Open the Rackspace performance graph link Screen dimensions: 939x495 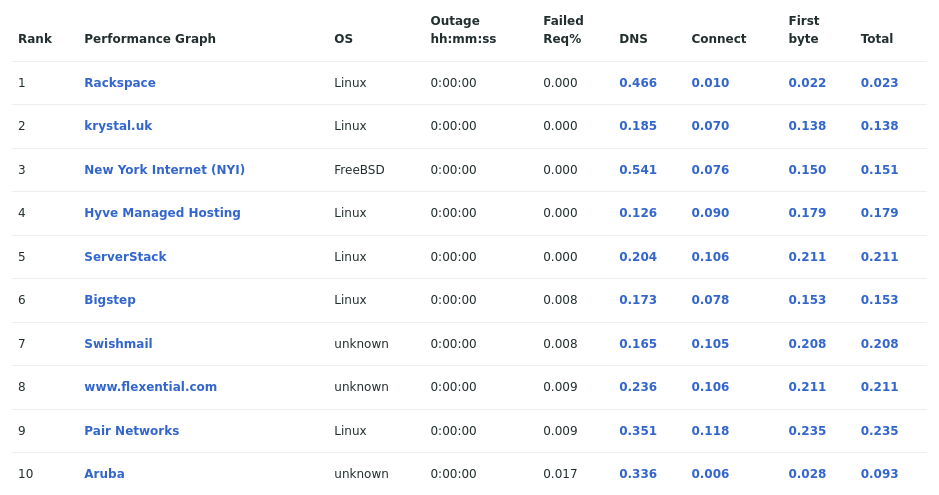(x=120, y=83)
